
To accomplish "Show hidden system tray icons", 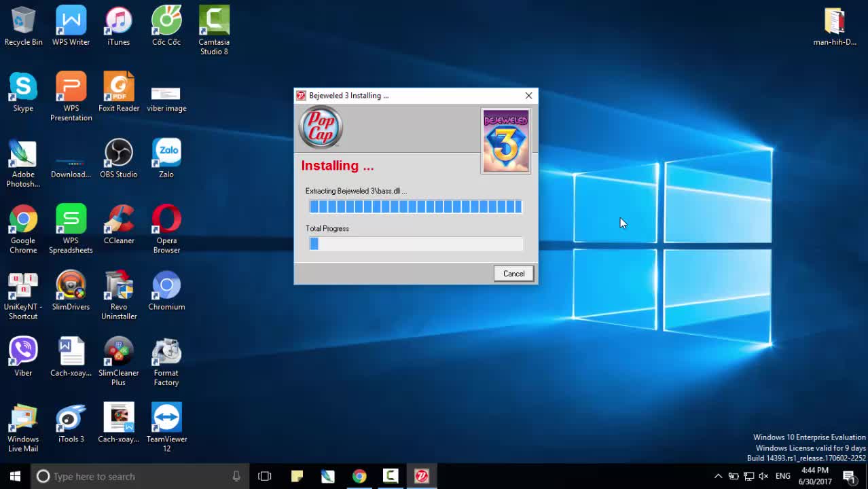I will pos(718,476).
